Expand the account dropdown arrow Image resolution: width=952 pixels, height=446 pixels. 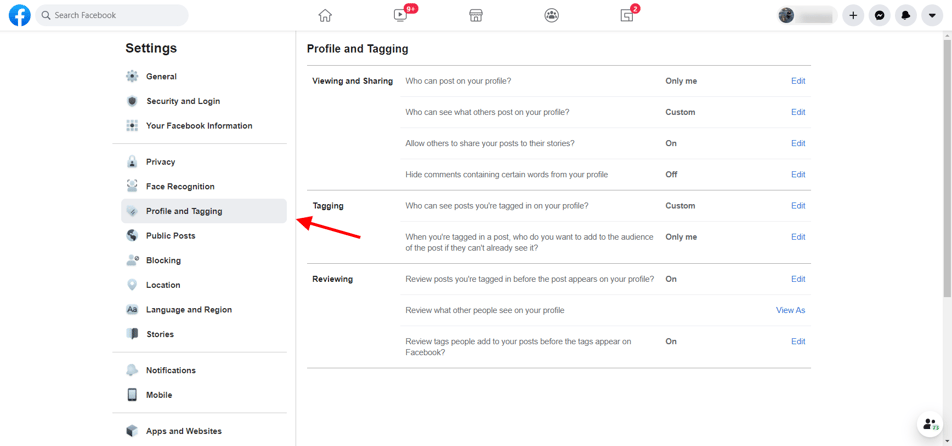click(x=932, y=16)
